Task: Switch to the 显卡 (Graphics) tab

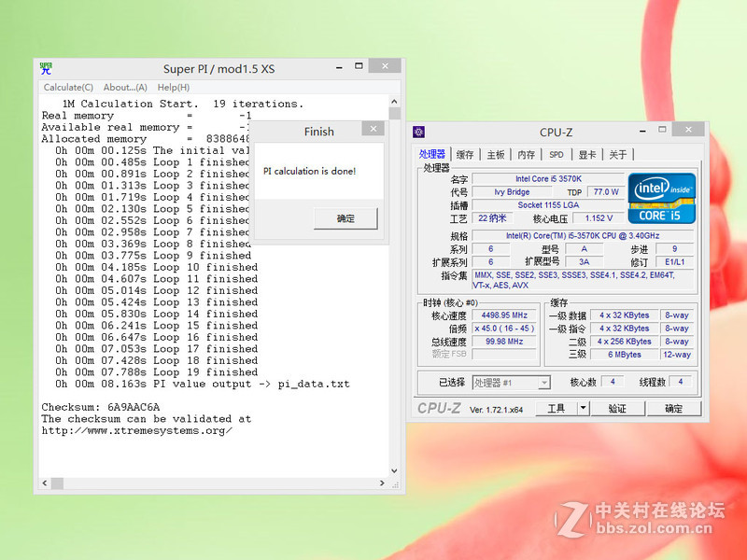Action: pos(590,154)
